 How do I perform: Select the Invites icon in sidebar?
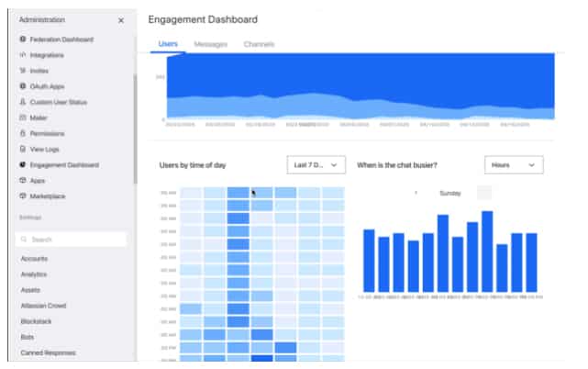pos(23,71)
